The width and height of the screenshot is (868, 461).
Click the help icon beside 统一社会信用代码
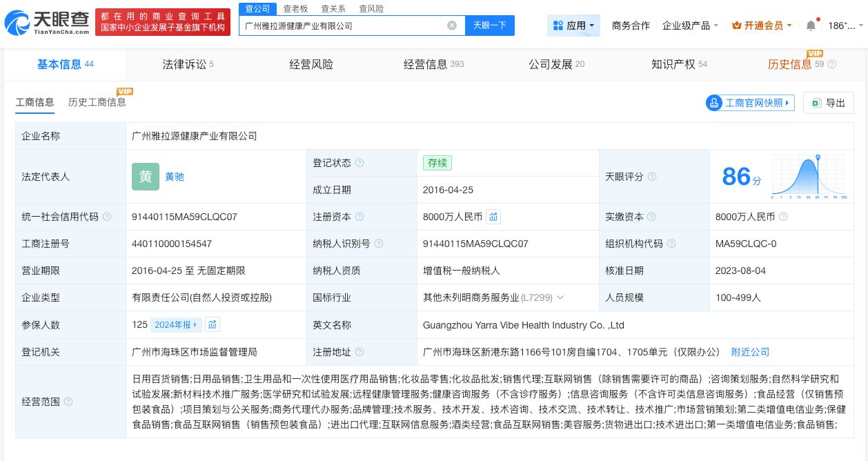pyautogui.click(x=107, y=216)
